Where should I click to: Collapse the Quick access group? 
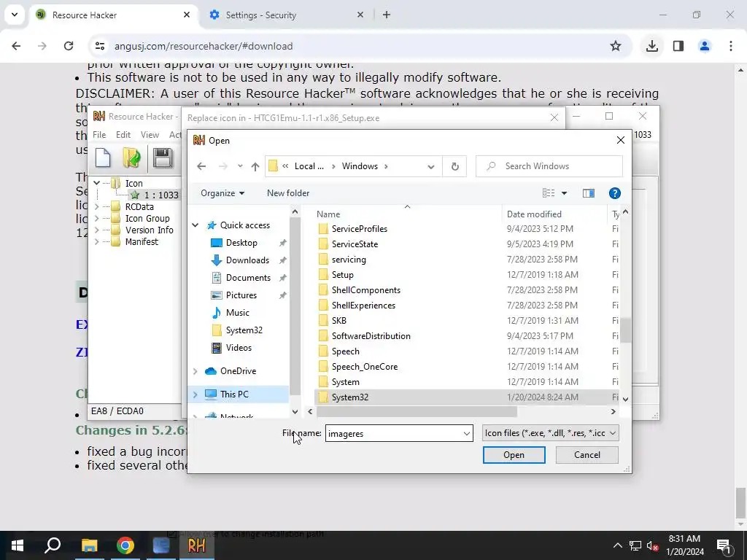(196, 225)
